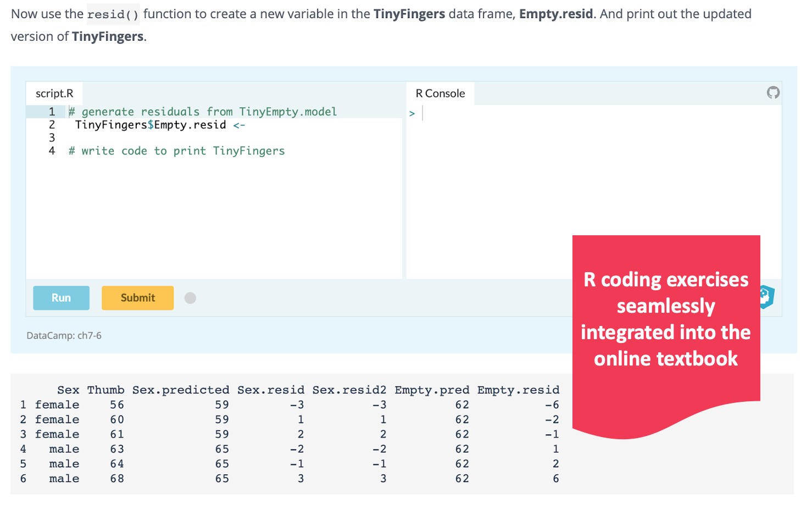Click Thumb value 68 in row 6

117,479
